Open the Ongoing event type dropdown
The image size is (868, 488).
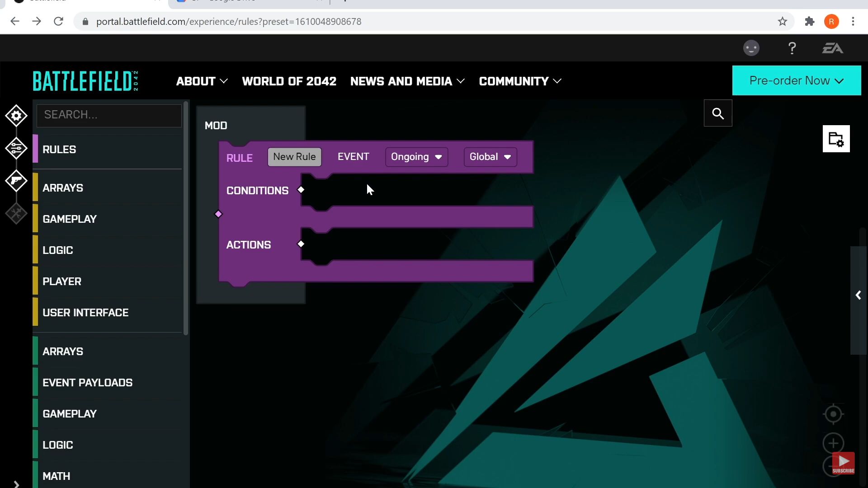point(416,157)
